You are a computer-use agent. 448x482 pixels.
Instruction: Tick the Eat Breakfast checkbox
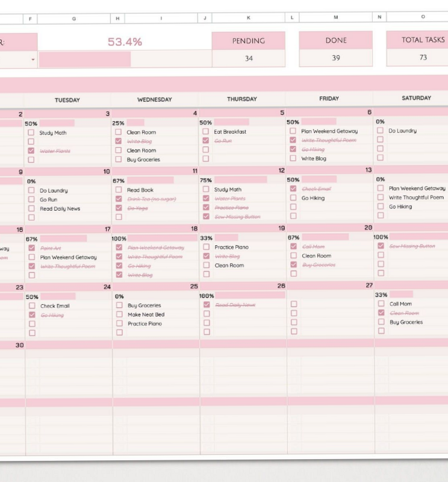pyautogui.click(x=205, y=131)
